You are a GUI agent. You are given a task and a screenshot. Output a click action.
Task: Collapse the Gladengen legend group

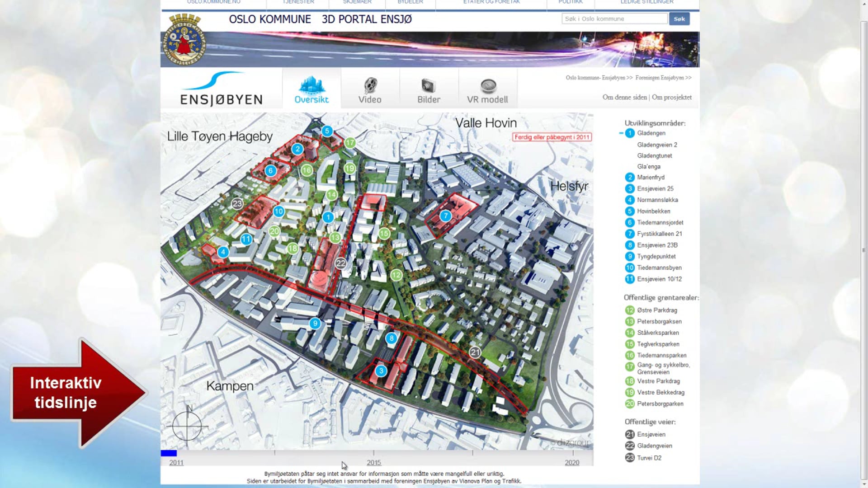click(621, 133)
